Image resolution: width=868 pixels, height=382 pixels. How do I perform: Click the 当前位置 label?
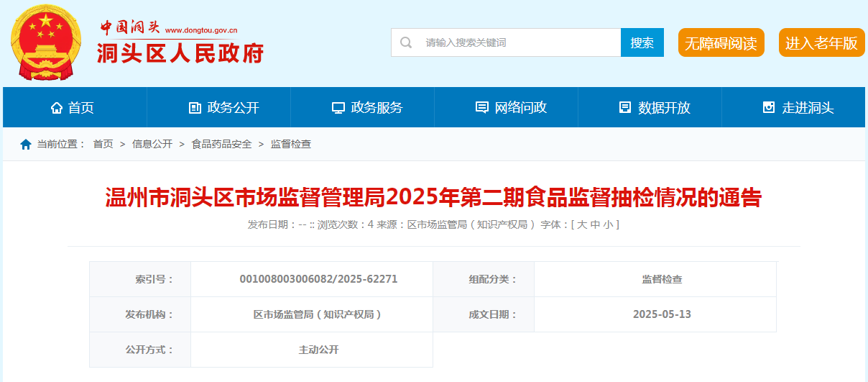61,144
